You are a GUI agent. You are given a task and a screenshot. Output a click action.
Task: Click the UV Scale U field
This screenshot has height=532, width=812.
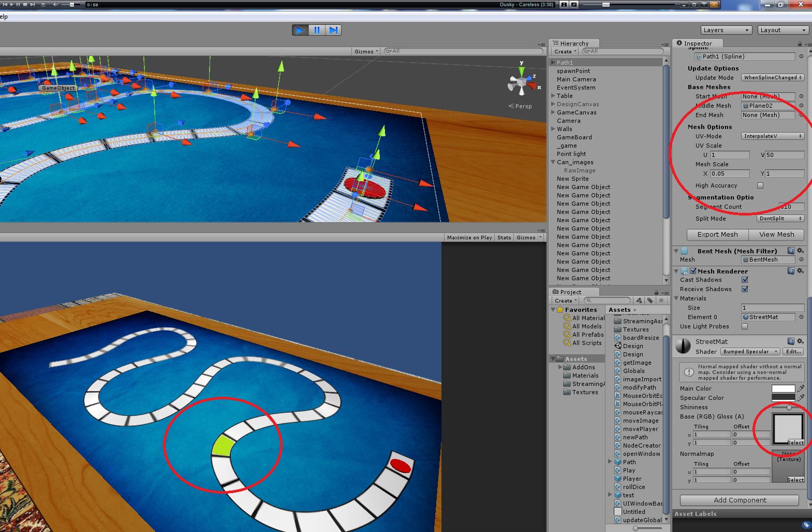(x=730, y=155)
